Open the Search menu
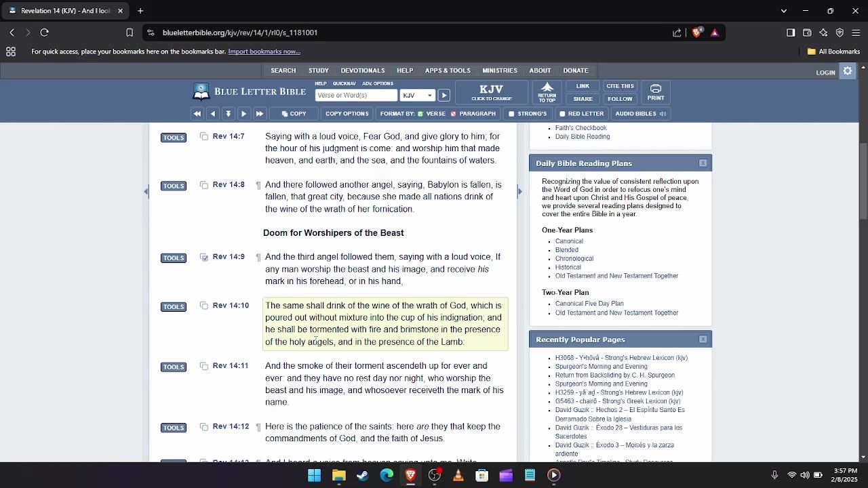Image resolution: width=868 pixels, height=488 pixels. pyautogui.click(x=283, y=70)
